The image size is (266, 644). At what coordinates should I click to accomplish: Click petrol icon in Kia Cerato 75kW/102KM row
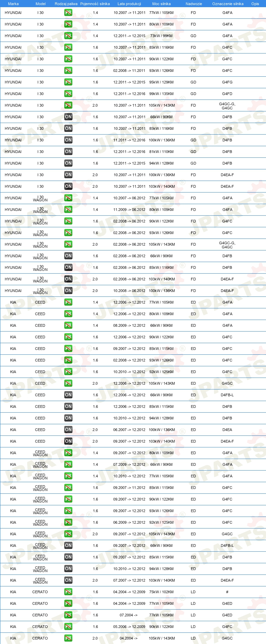click(x=68, y=592)
